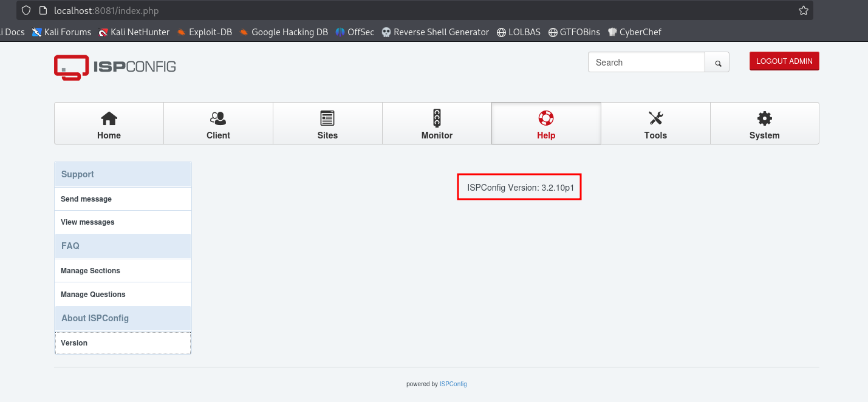Screen dimensions: 868x402
Task: Select the Version sidebar item
Action: coord(74,343)
